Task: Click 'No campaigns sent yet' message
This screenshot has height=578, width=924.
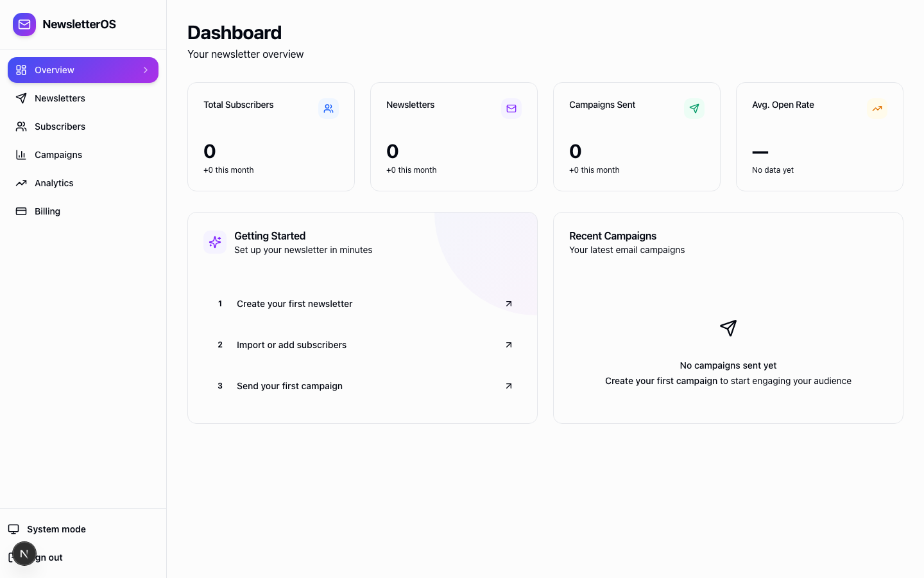Action: point(728,365)
